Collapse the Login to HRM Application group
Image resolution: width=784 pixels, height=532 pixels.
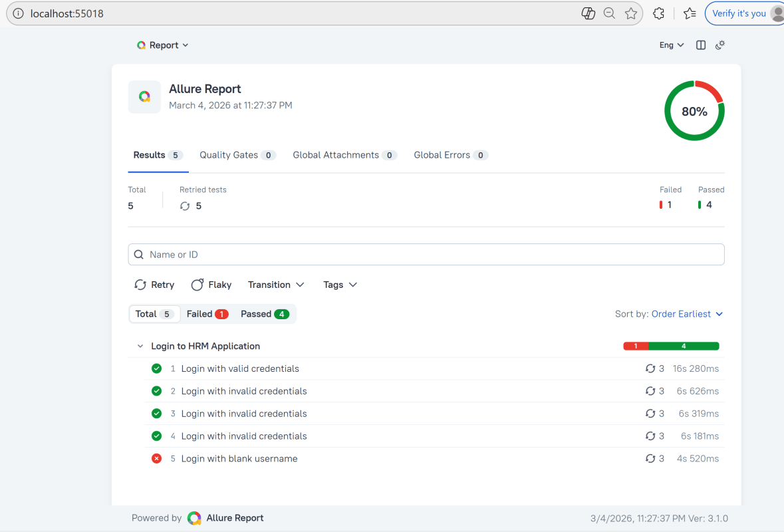click(140, 346)
